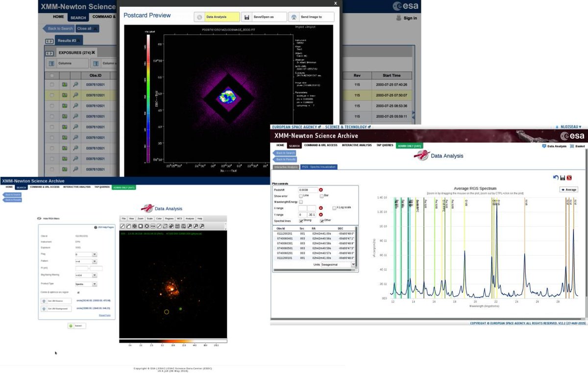588x373 pixels.
Task: Select the circle region tool in JS9 toolbar
Action: [x=134, y=226]
